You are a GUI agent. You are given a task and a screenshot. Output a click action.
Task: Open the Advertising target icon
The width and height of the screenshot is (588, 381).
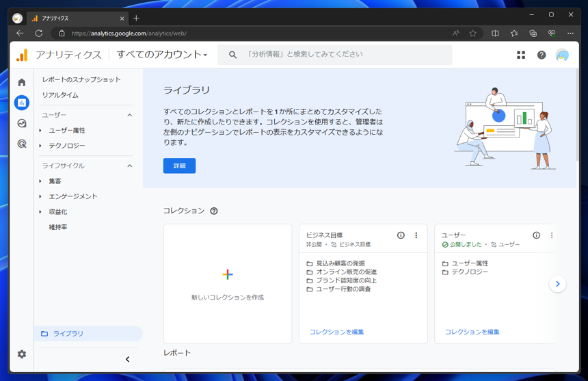tap(22, 144)
